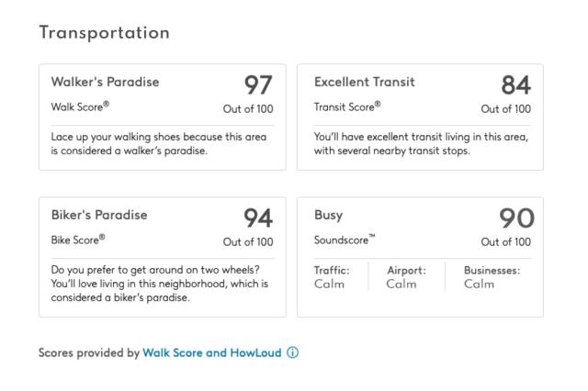Viewport: 588px width, 391px height.
Task: Click the Traffic: Calm indicator
Action: 332,277
